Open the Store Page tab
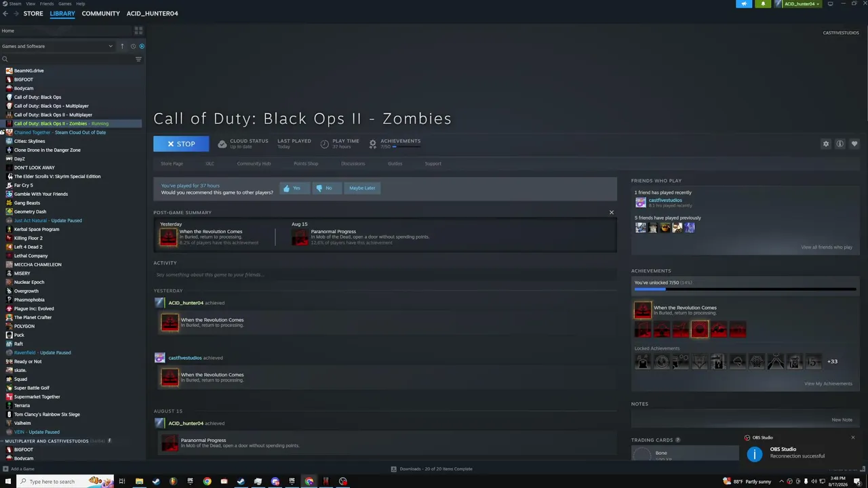The width and height of the screenshot is (868, 488). point(172,163)
